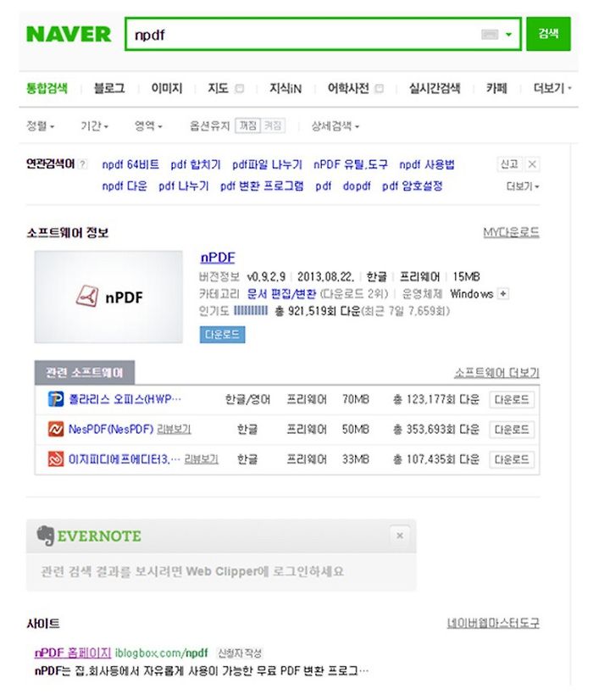Select the 통합검색 tab

tap(47, 88)
